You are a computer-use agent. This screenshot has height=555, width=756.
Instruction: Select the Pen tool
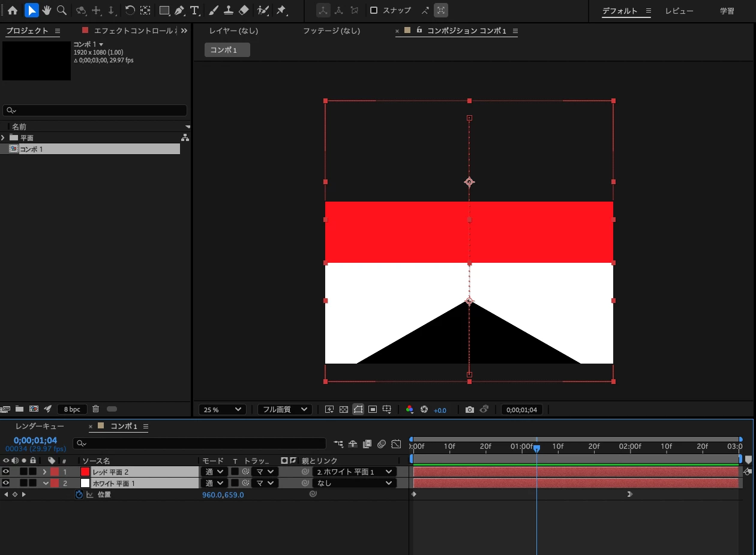pyautogui.click(x=179, y=10)
